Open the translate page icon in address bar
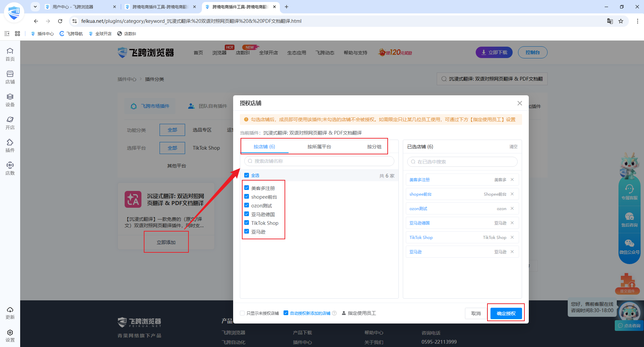644x347 pixels. click(x=610, y=21)
